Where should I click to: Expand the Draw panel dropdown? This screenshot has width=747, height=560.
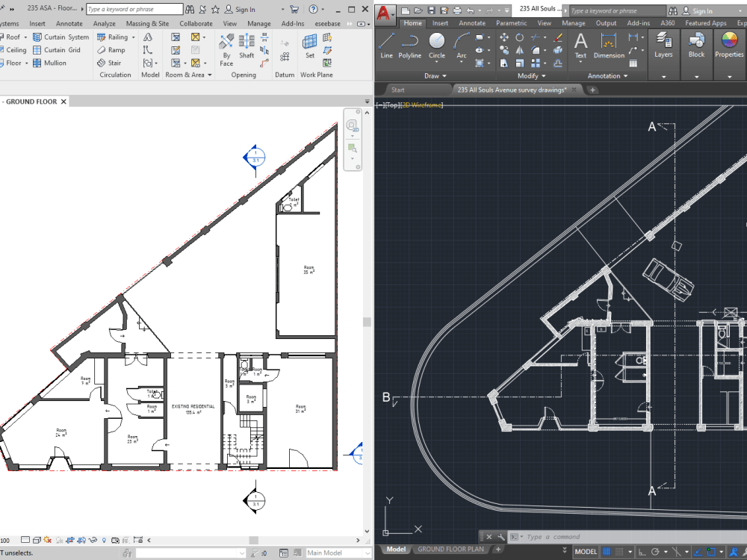pyautogui.click(x=436, y=75)
